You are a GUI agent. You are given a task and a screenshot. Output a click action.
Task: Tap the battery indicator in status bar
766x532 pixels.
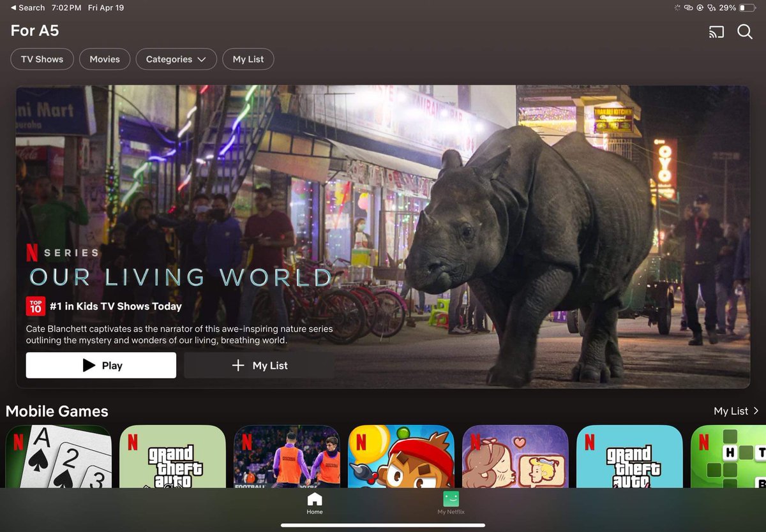[747, 8]
